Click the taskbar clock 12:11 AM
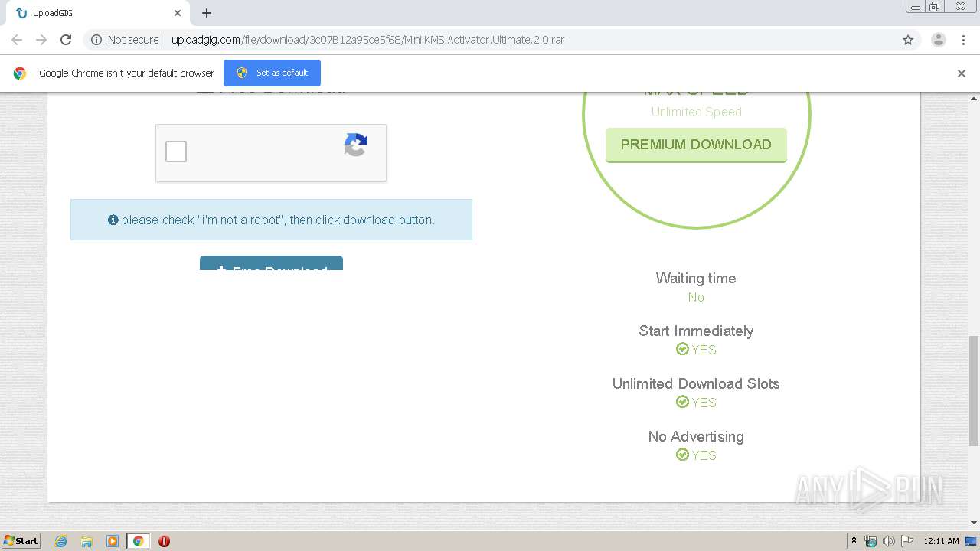This screenshot has height=551, width=980. pyautogui.click(x=941, y=541)
